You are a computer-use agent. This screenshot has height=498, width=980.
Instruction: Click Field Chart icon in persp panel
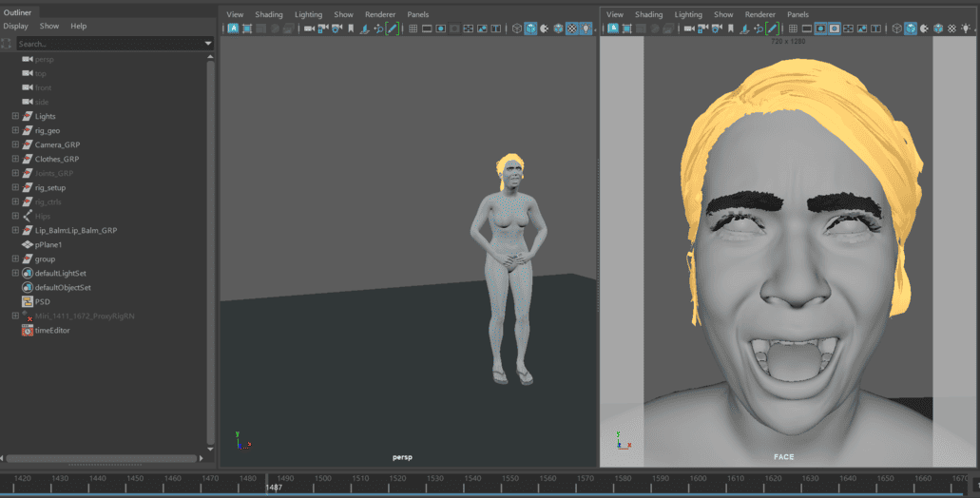pyautogui.click(x=468, y=29)
